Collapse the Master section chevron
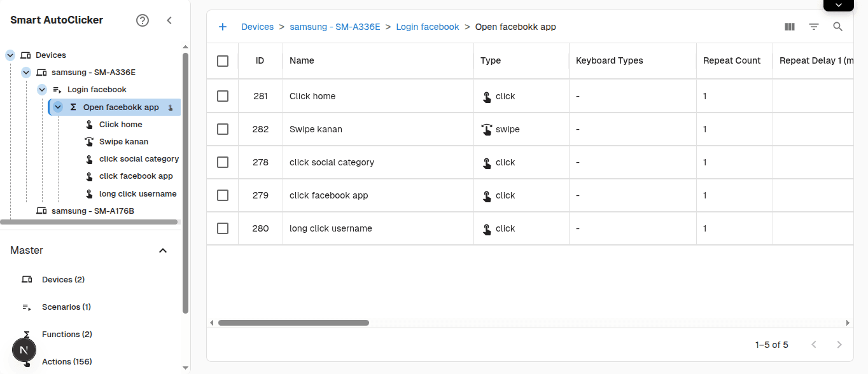This screenshot has width=868, height=374. (163, 251)
